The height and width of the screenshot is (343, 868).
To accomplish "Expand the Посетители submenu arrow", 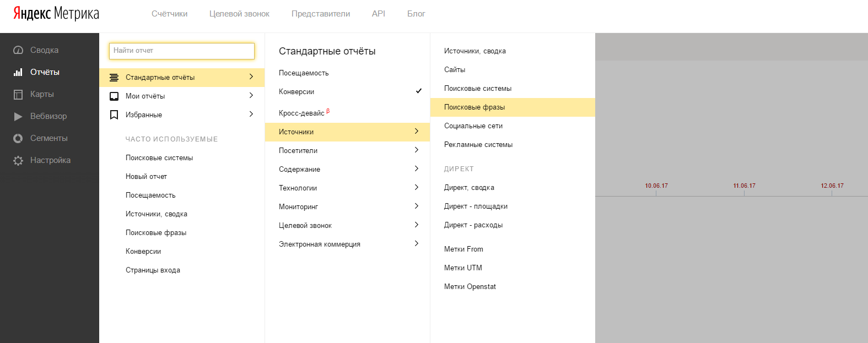I will (x=417, y=150).
